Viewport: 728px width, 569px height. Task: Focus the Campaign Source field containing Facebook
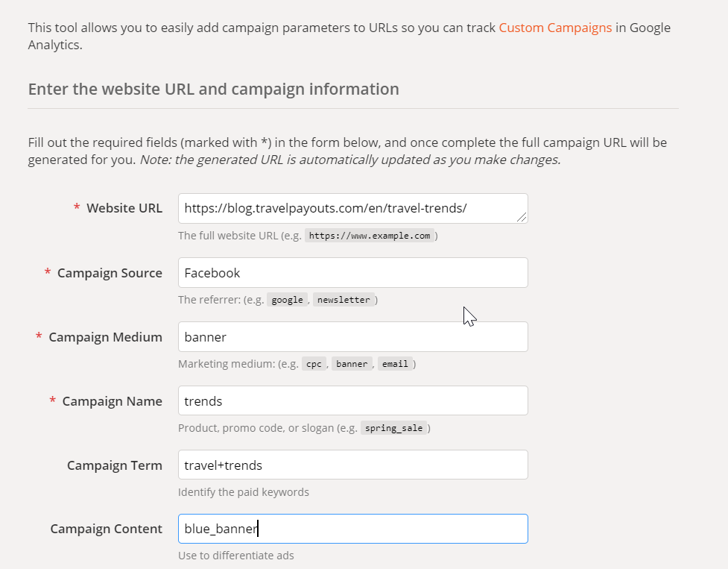coord(352,273)
